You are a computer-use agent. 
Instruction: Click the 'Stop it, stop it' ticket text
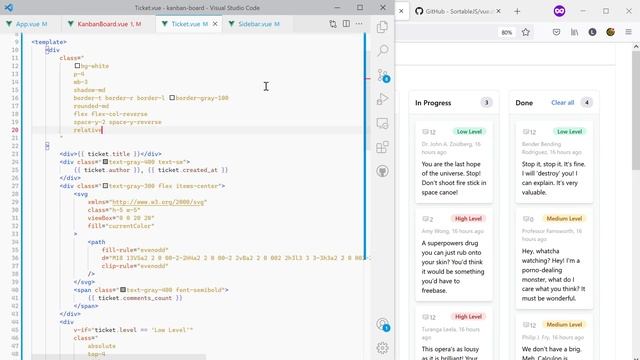coord(554,178)
